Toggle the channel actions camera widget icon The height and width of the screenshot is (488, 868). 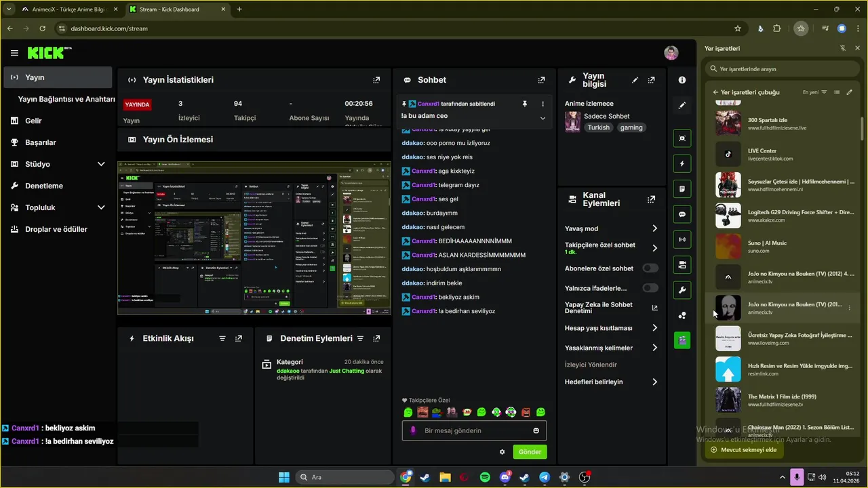pyautogui.click(x=682, y=264)
